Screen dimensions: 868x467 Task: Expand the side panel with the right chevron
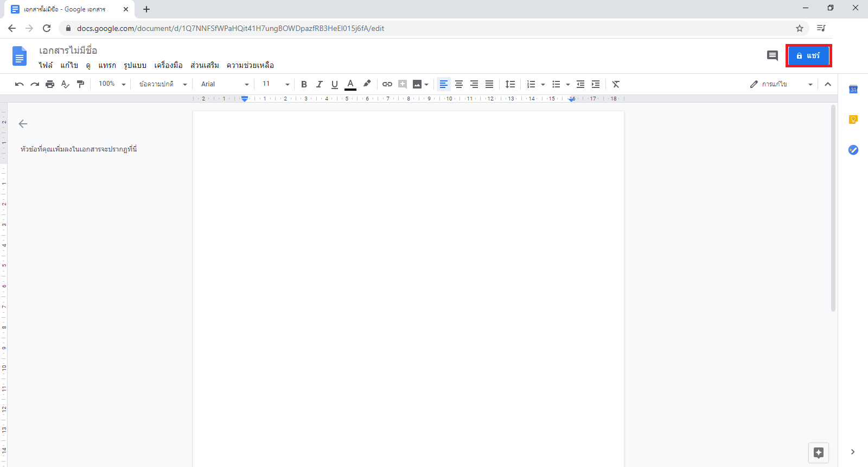pyautogui.click(x=853, y=452)
